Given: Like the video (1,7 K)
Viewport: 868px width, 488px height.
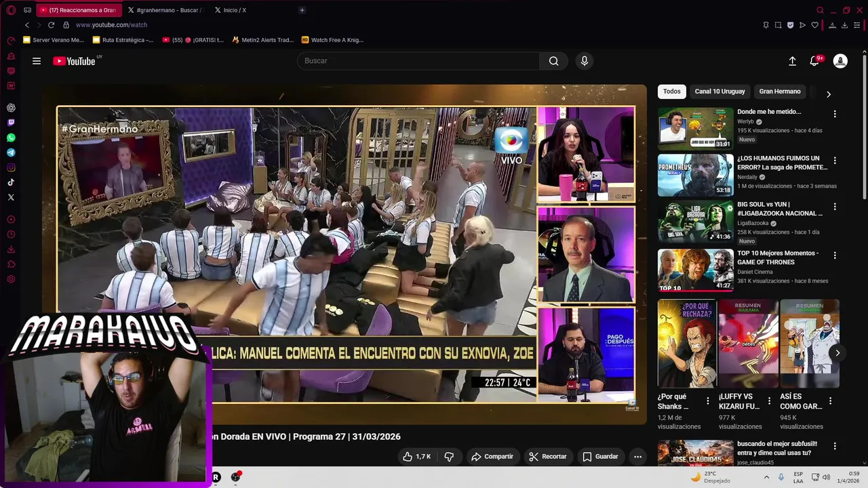Looking at the screenshot, I should point(416,457).
